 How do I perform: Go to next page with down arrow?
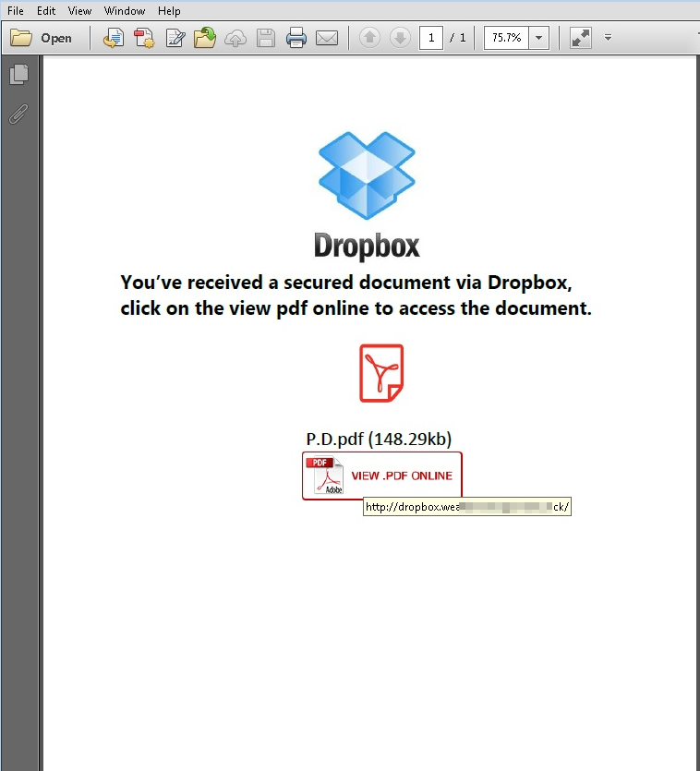tap(401, 38)
